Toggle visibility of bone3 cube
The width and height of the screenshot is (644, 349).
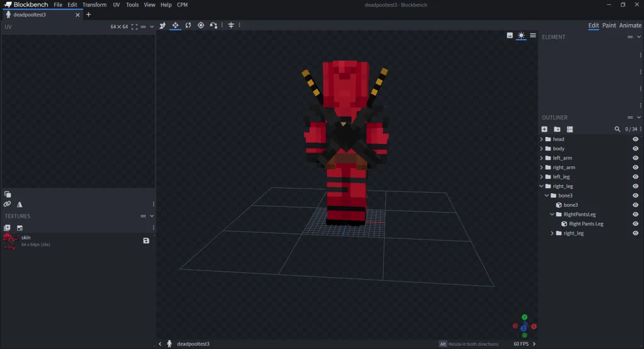(635, 205)
